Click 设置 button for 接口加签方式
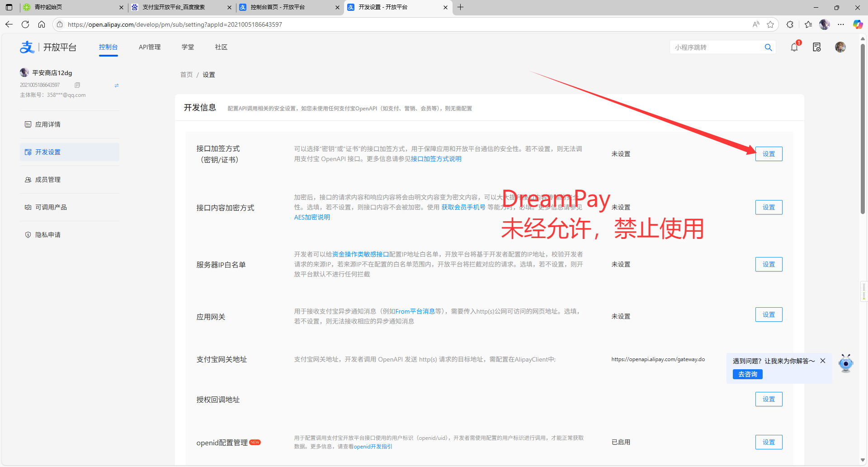 click(x=769, y=154)
